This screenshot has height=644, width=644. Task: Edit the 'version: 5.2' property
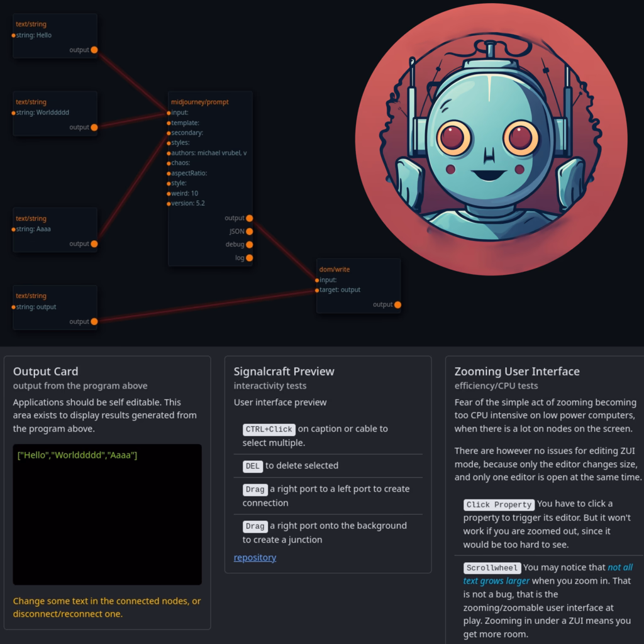pyautogui.click(x=187, y=203)
